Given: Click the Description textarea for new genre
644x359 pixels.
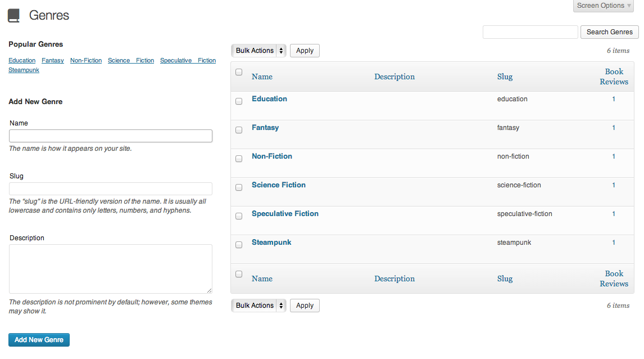Looking at the screenshot, I should (x=111, y=269).
